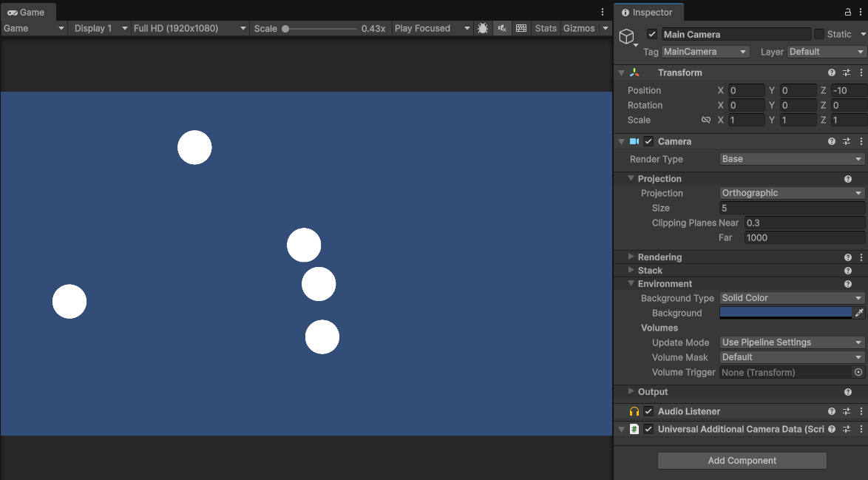Open the Layer Default dropdown
This screenshot has height=480, width=868.
click(x=826, y=52)
